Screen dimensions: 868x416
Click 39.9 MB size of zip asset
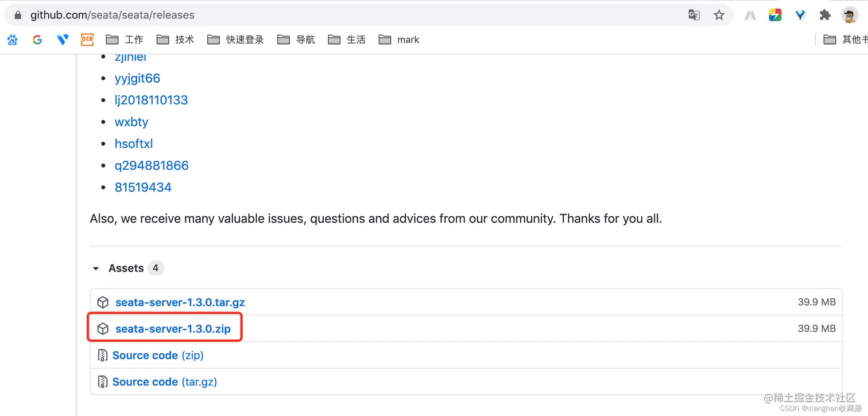(816, 328)
